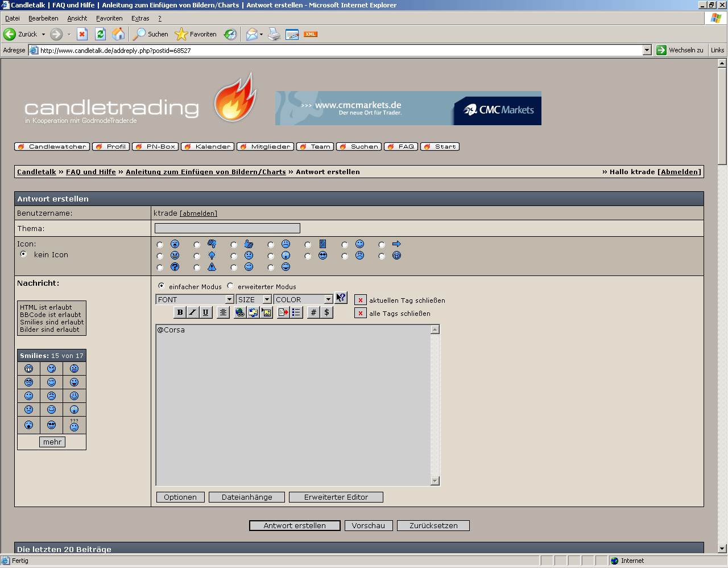Select the kein Icon radio button
Image resolution: width=728 pixels, height=568 pixels.
(x=23, y=254)
